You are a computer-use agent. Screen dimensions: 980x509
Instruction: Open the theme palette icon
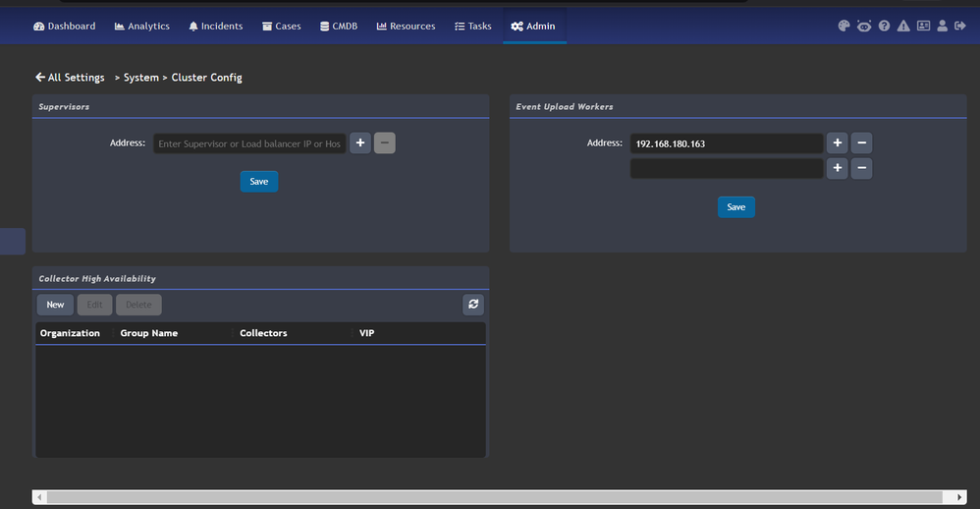click(844, 26)
